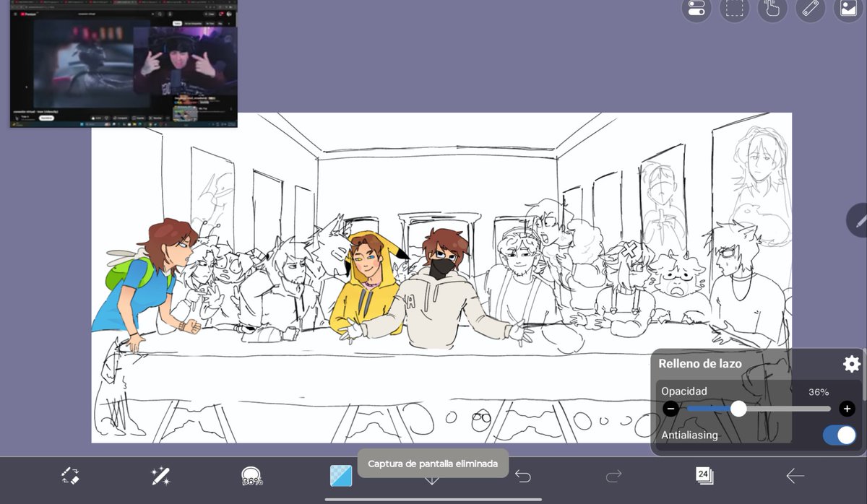Go back with the left arrow
Screen dimensions: 867x504
795,475
